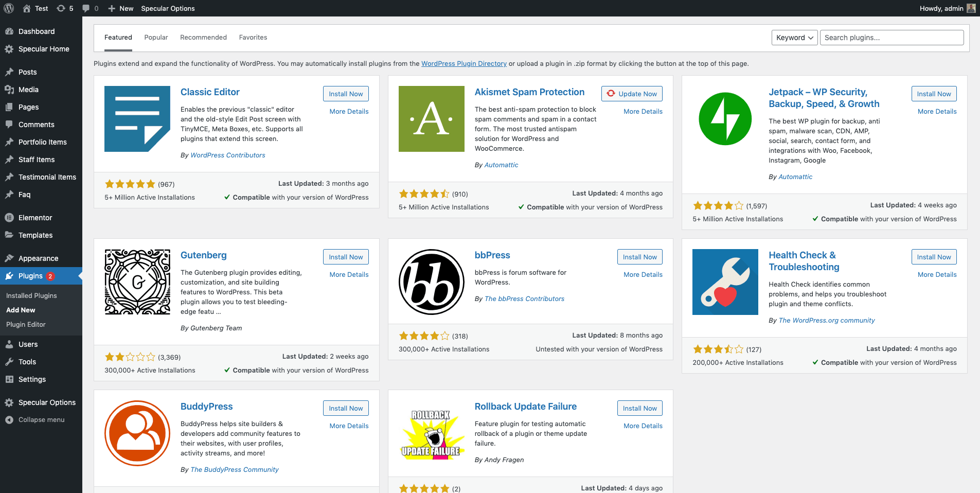Install the Classic Editor plugin
980x493 pixels.
click(346, 94)
